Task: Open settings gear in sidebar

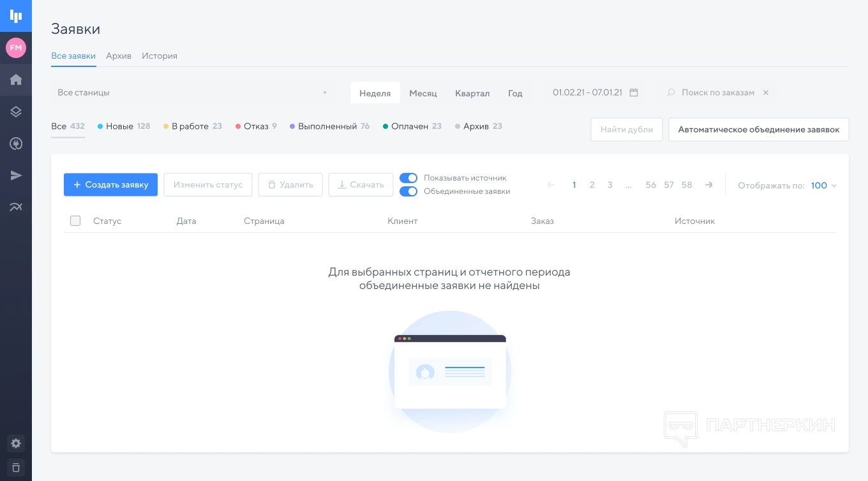Action: coord(16,443)
